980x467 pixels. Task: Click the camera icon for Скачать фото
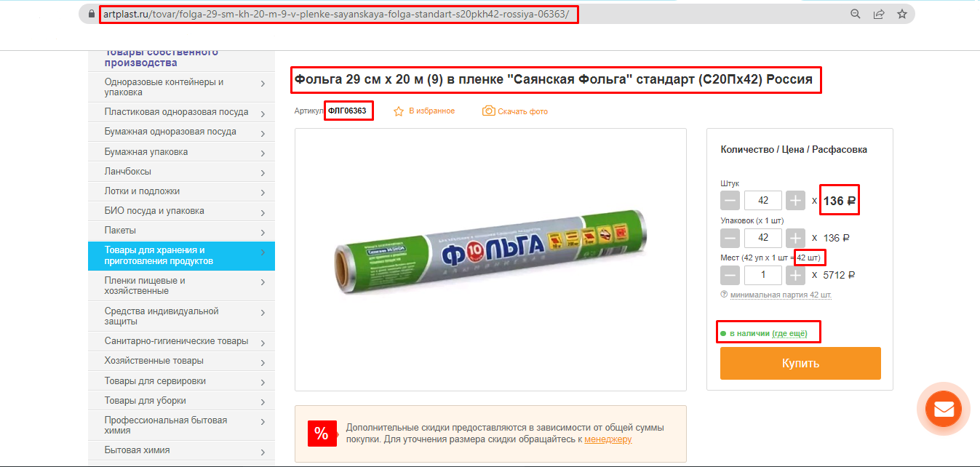click(x=489, y=111)
